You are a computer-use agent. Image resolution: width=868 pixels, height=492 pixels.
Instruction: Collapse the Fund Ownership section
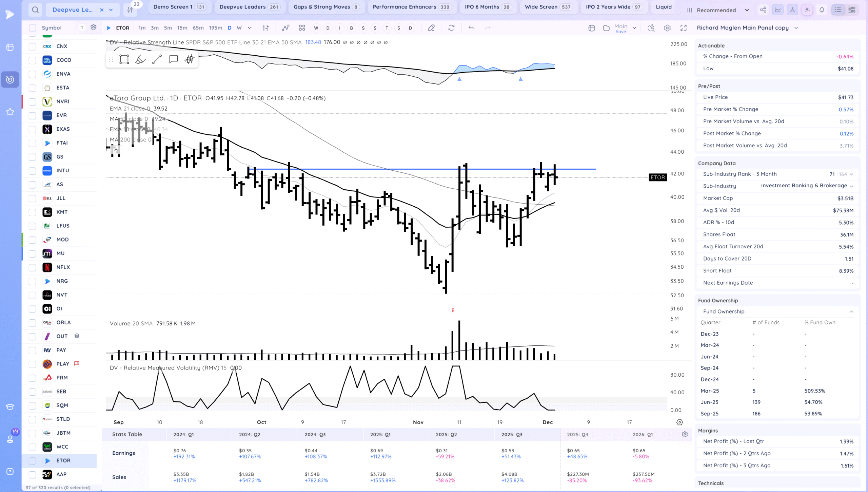[851, 311]
